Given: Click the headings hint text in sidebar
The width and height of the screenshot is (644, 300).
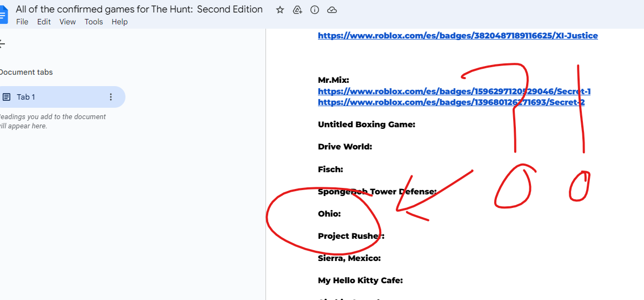Looking at the screenshot, I should 52,121.
